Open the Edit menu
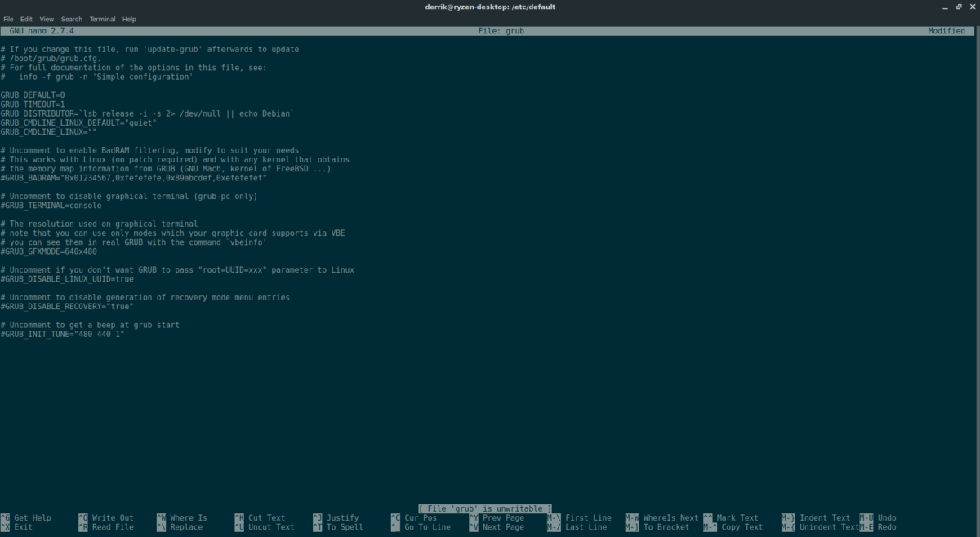The height and width of the screenshot is (537, 980). pos(26,19)
